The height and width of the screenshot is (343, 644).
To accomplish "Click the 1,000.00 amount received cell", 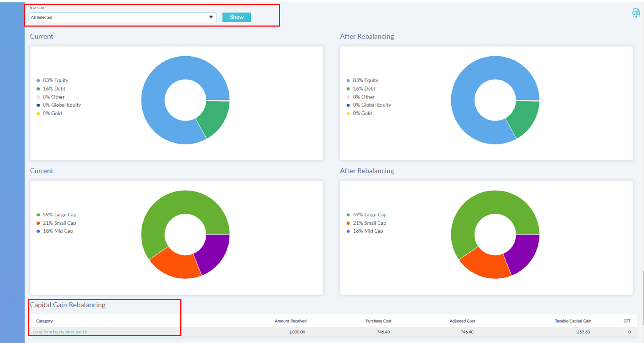I will coord(297,332).
